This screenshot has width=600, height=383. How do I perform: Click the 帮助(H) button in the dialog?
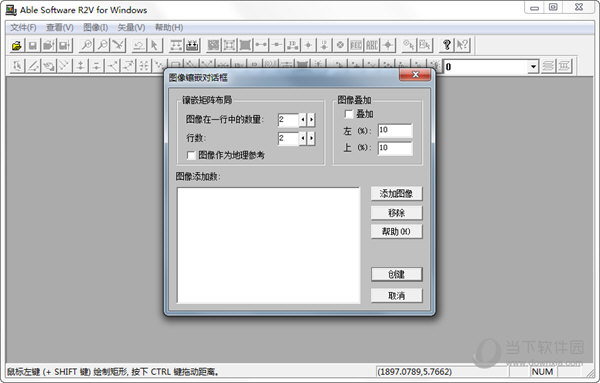[x=396, y=231]
